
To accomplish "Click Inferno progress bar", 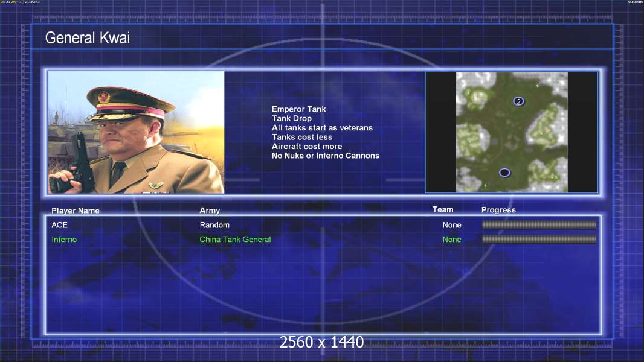I will tap(539, 239).
